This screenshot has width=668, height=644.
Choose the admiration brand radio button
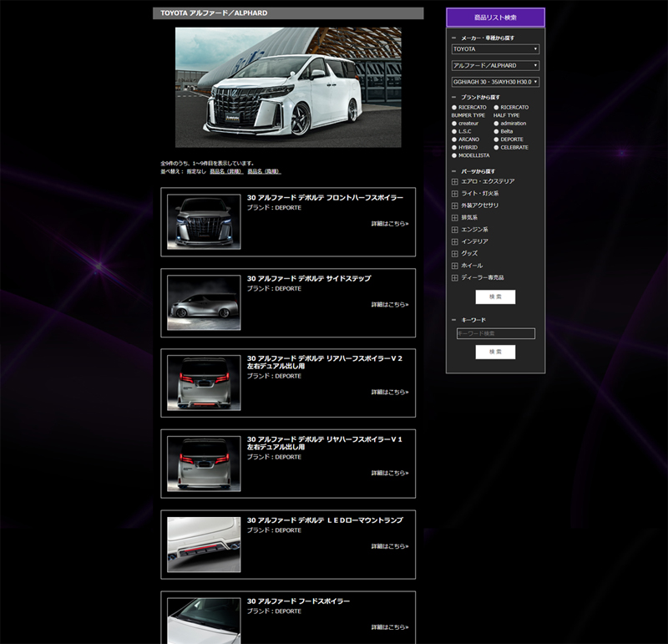click(496, 124)
